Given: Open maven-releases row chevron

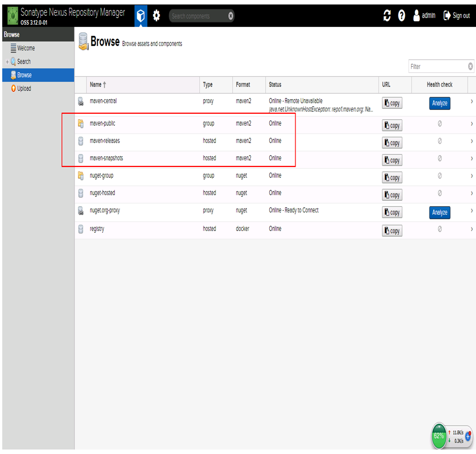Looking at the screenshot, I should click(472, 141).
